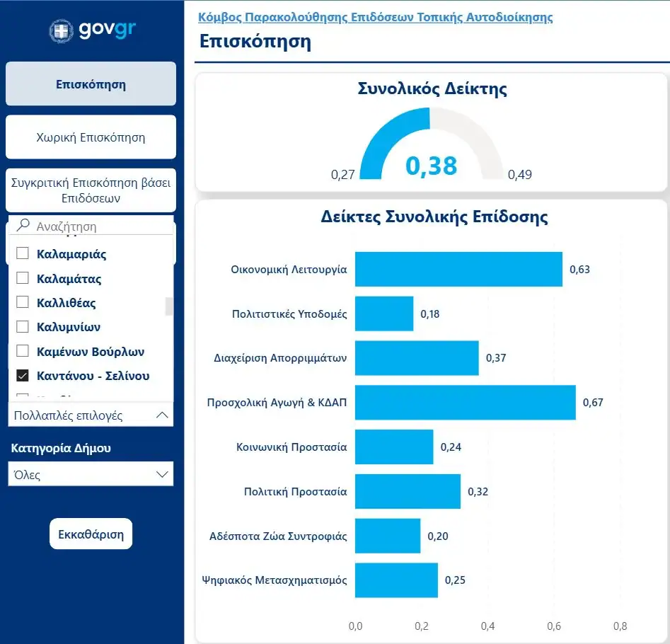Open Συγκριτική Επισκόπηση βάσει Επιδόσεων page
Image resolution: width=670 pixels, height=644 pixels.
coord(91,190)
